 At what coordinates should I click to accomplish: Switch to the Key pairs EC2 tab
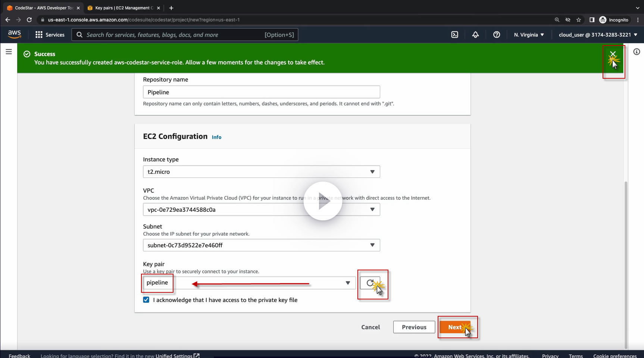click(x=124, y=8)
